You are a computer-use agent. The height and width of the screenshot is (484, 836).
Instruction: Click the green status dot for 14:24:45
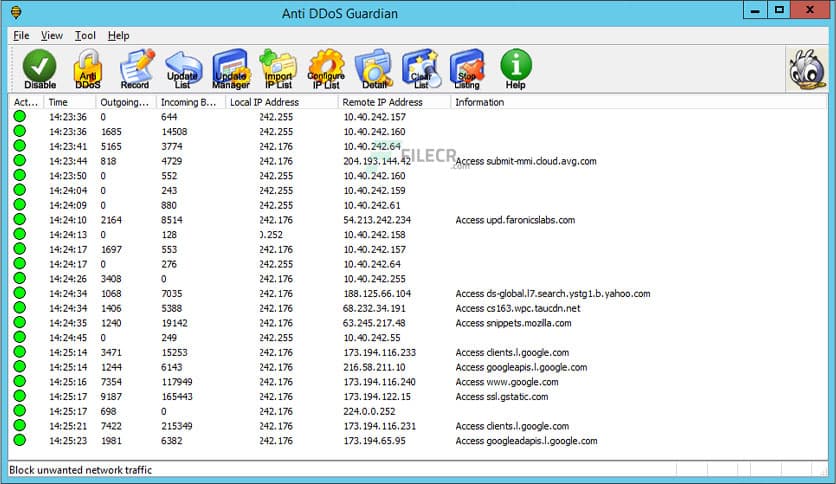pyautogui.click(x=20, y=337)
